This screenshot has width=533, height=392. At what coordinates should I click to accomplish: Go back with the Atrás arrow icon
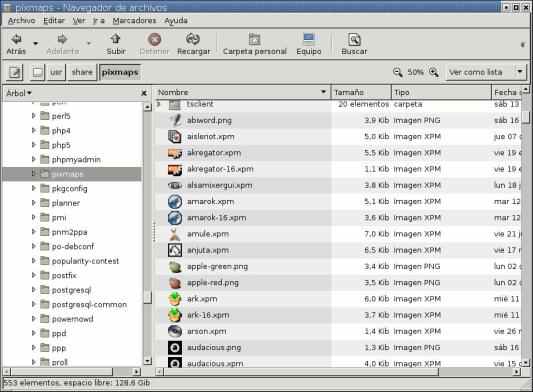coord(16,39)
